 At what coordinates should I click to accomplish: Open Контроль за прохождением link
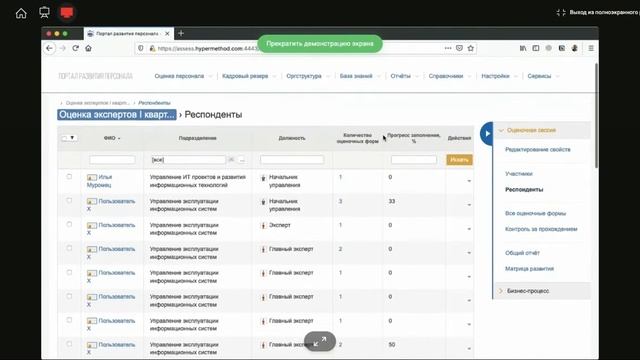[x=541, y=229]
